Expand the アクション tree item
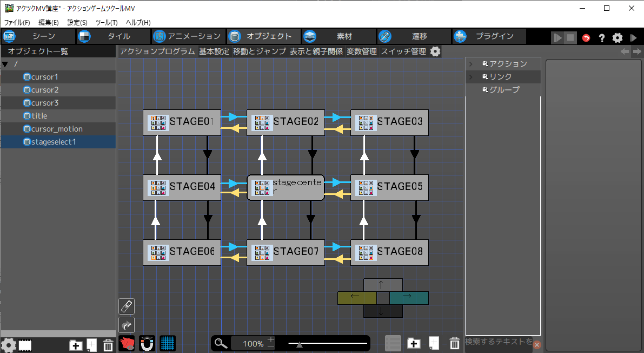 pyautogui.click(x=471, y=64)
